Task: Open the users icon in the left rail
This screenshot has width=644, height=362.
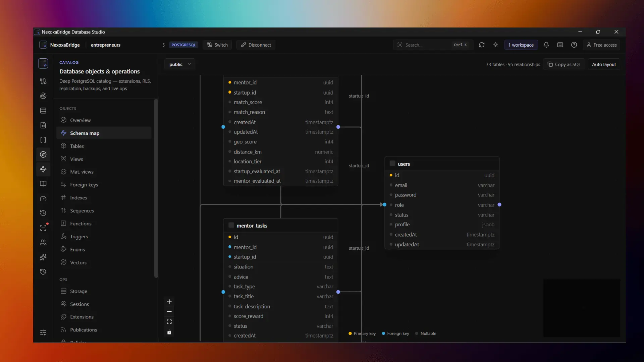Action: click(43, 242)
